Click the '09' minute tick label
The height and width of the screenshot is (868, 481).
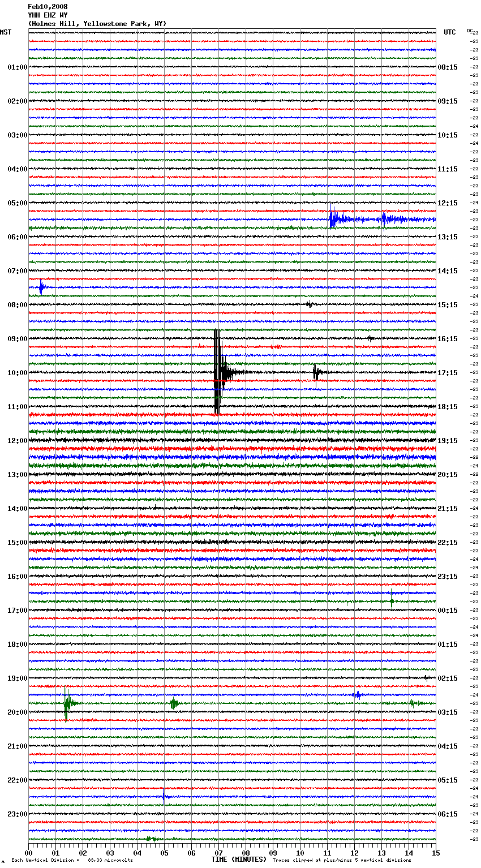pos(273,853)
